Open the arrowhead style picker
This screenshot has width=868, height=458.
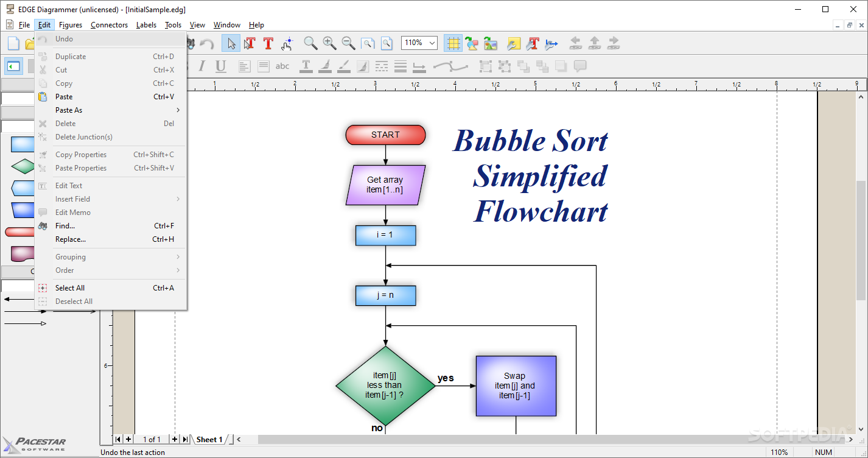419,66
